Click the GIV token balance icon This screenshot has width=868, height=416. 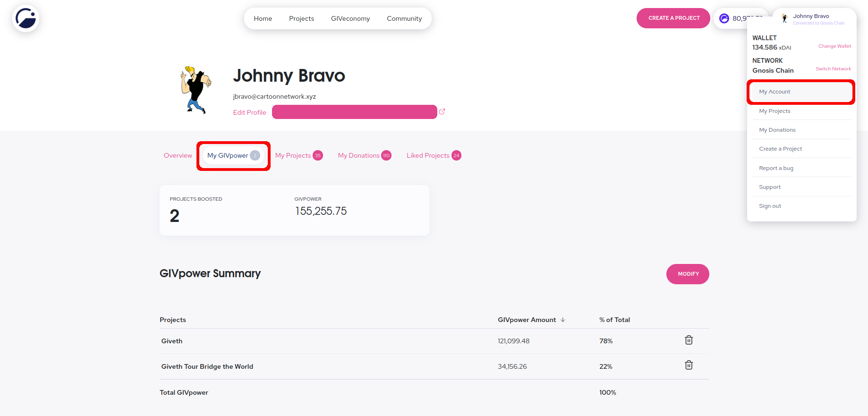click(724, 18)
